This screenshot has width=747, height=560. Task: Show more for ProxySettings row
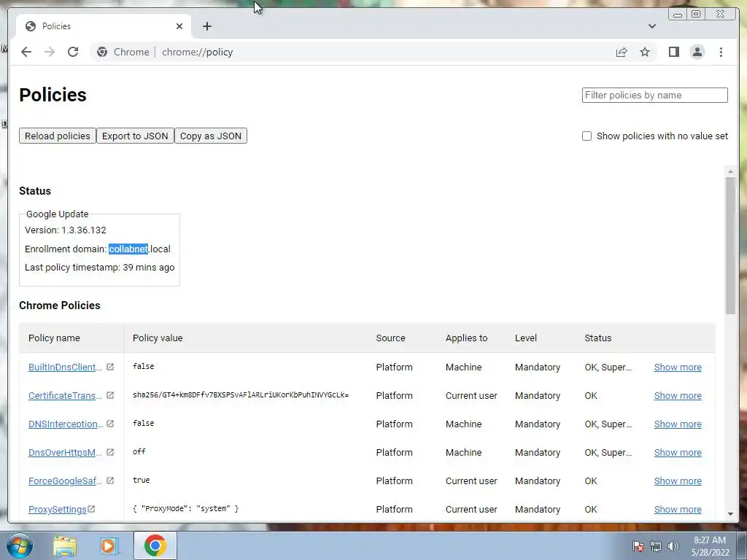pyautogui.click(x=678, y=510)
